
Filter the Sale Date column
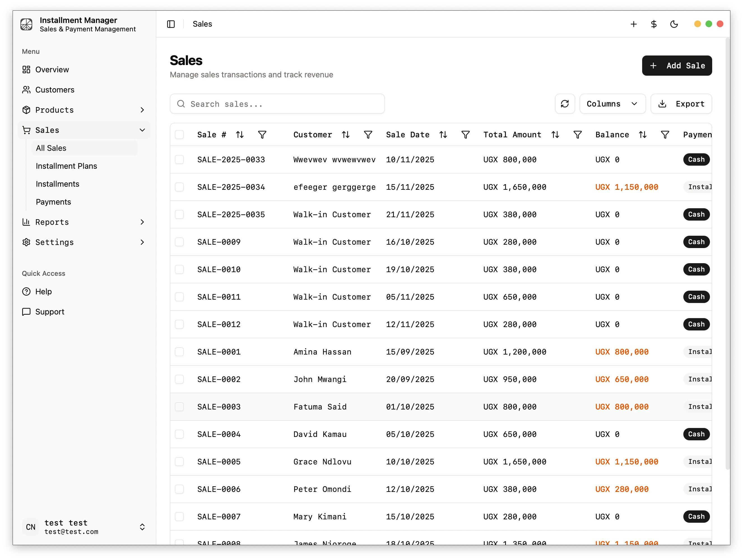pyautogui.click(x=466, y=134)
